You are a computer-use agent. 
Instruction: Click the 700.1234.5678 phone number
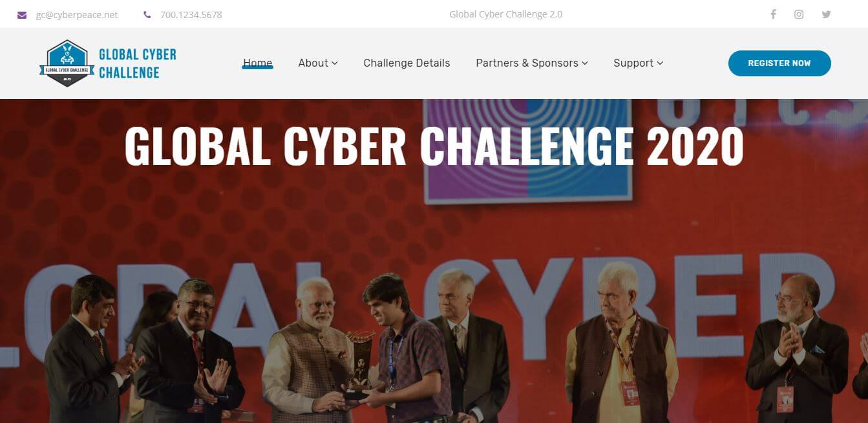[x=191, y=14]
